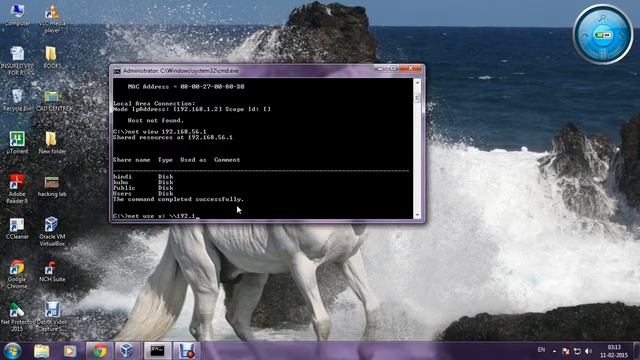Image resolution: width=640 pixels, height=360 pixels.
Task: Open the BOOKS folder on the desktop
Action: point(51,57)
